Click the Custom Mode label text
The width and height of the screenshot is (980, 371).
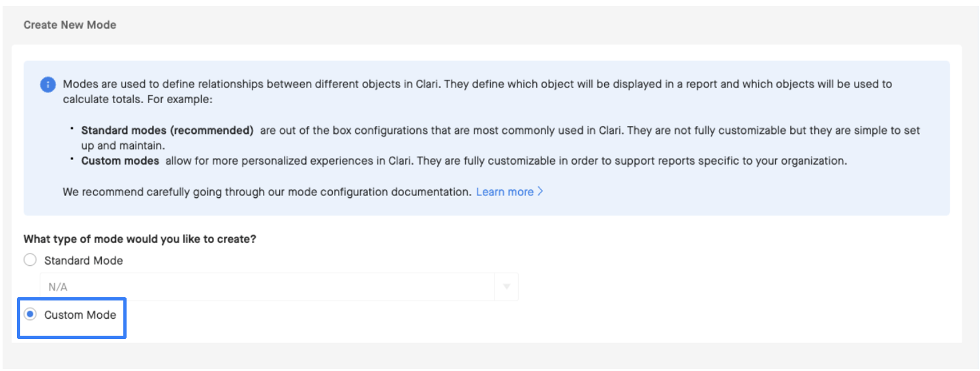point(80,315)
